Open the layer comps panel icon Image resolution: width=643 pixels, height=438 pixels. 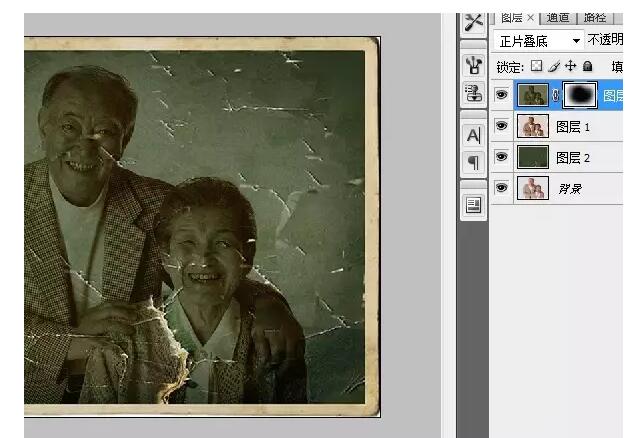pos(474,204)
